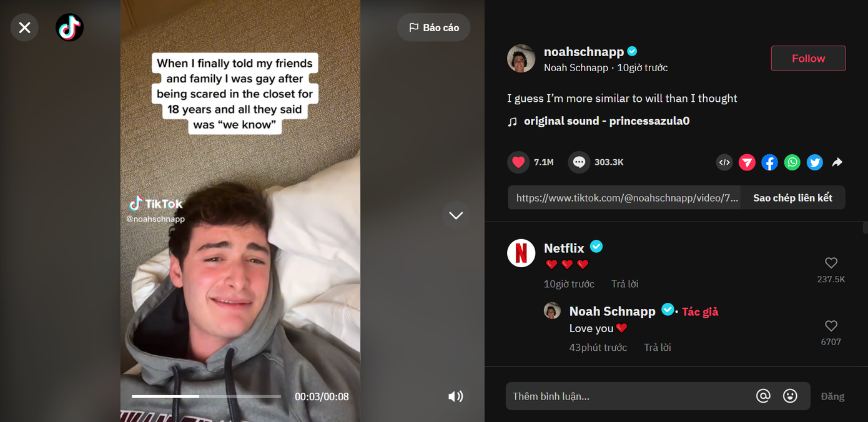The height and width of the screenshot is (422, 868).
Task: Expand more share options arrow
Action: [x=837, y=162]
